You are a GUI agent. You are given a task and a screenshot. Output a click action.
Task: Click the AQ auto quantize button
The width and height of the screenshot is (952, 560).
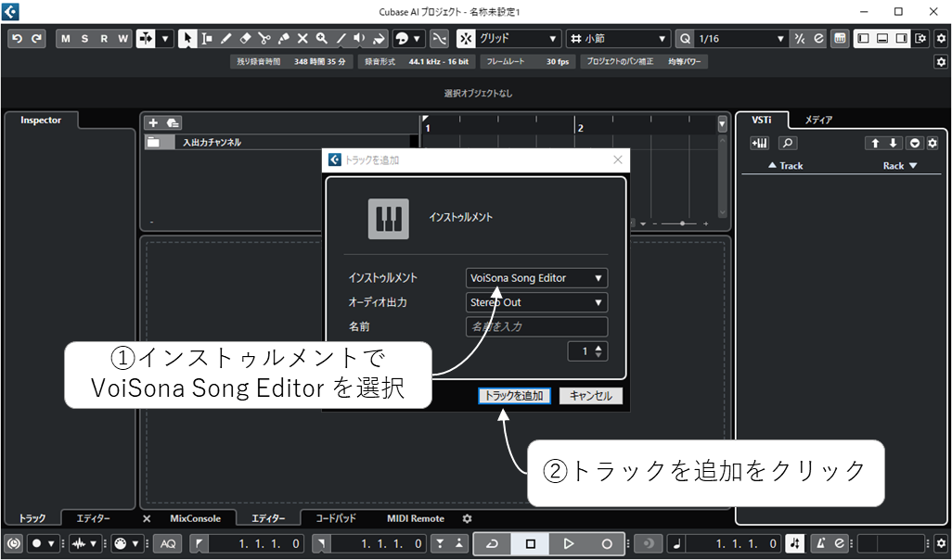[x=168, y=543]
